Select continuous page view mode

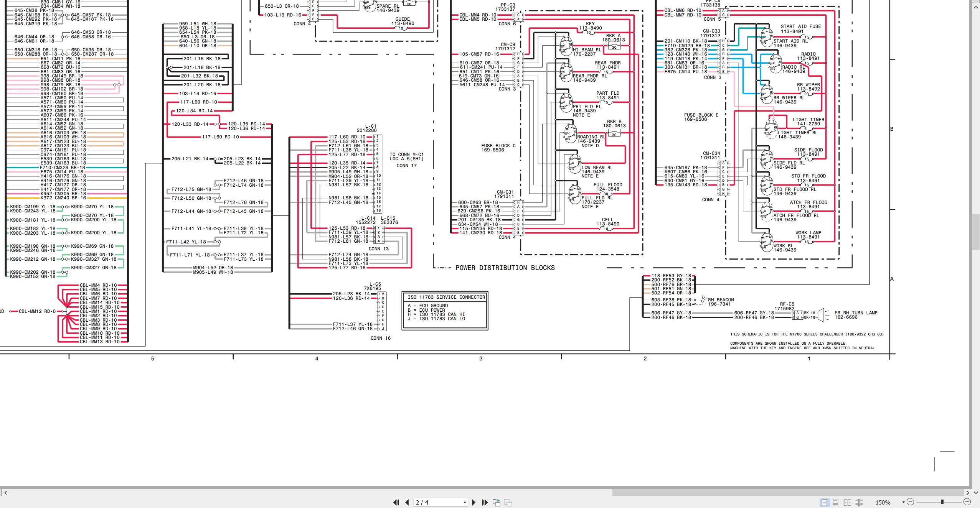coord(835,502)
